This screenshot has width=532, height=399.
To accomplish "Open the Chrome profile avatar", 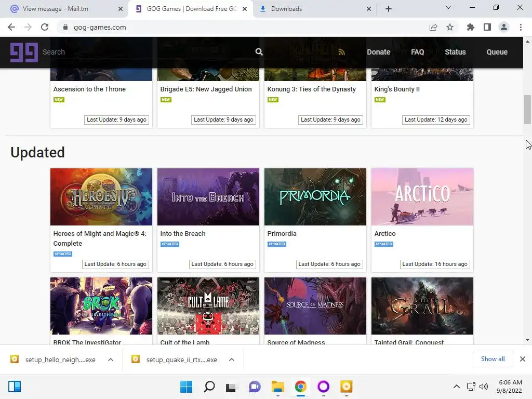I will [504, 27].
